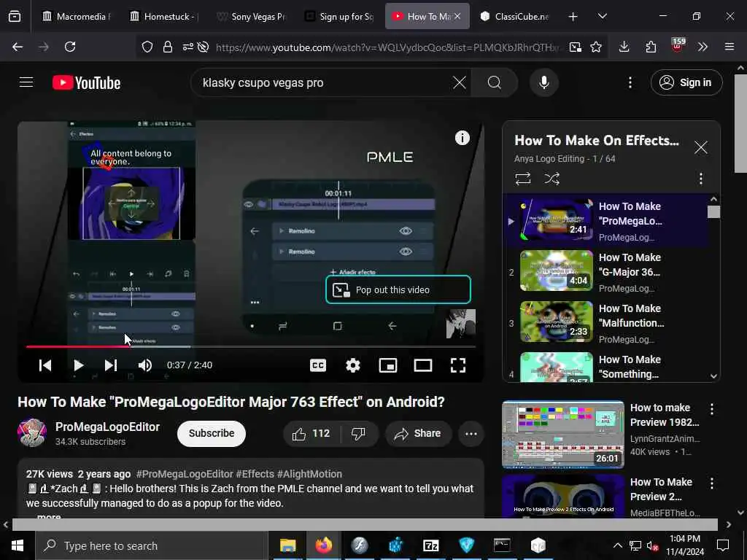747x560 pixels.
Task: Reload the current page
Action: point(70,47)
